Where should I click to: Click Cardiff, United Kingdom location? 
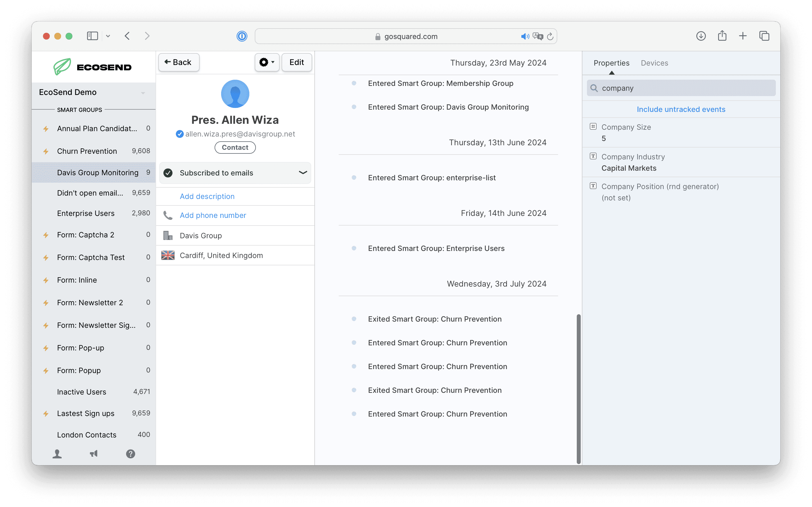pyautogui.click(x=221, y=255)
